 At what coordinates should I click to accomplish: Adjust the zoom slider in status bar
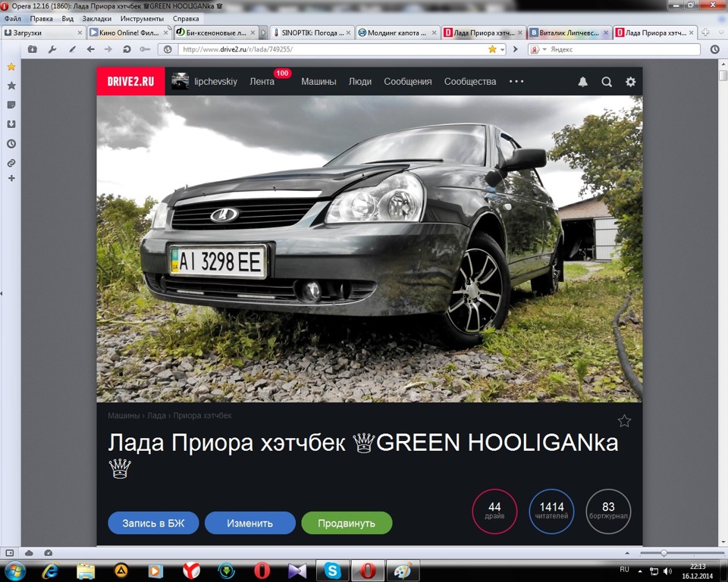pos(664,552)
